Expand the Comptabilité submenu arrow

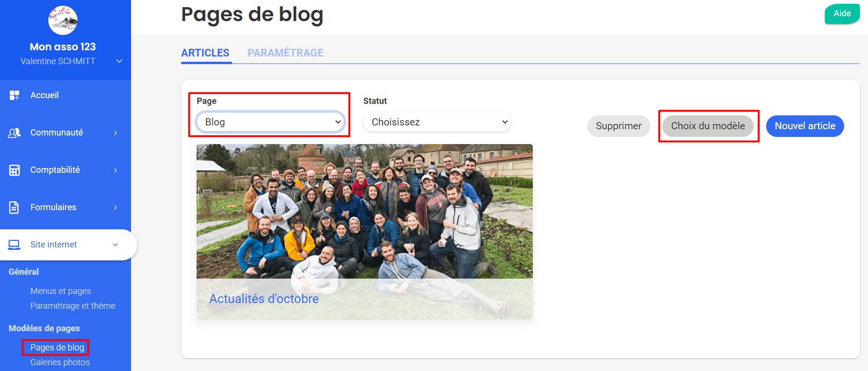pyautogui.click(x=115, y=170)
